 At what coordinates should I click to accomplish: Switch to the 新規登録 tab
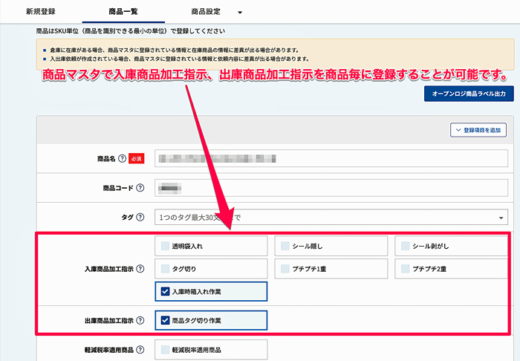(x=41, y=12)
